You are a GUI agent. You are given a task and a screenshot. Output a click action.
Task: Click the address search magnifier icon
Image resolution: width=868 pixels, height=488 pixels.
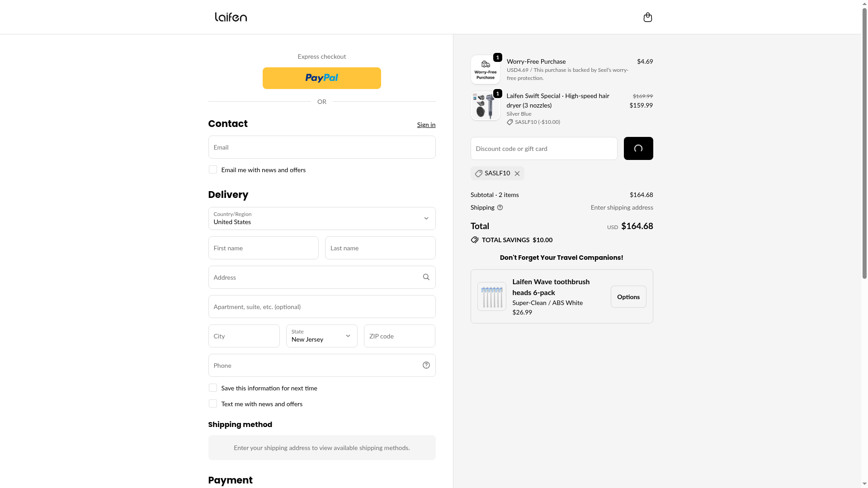pos(426,277)
